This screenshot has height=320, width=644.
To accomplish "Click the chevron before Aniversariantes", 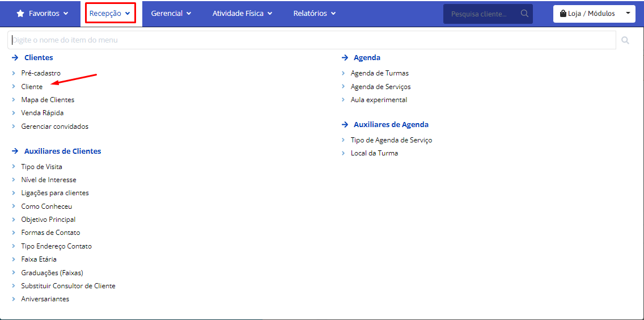I will click(x=14, y=299).
